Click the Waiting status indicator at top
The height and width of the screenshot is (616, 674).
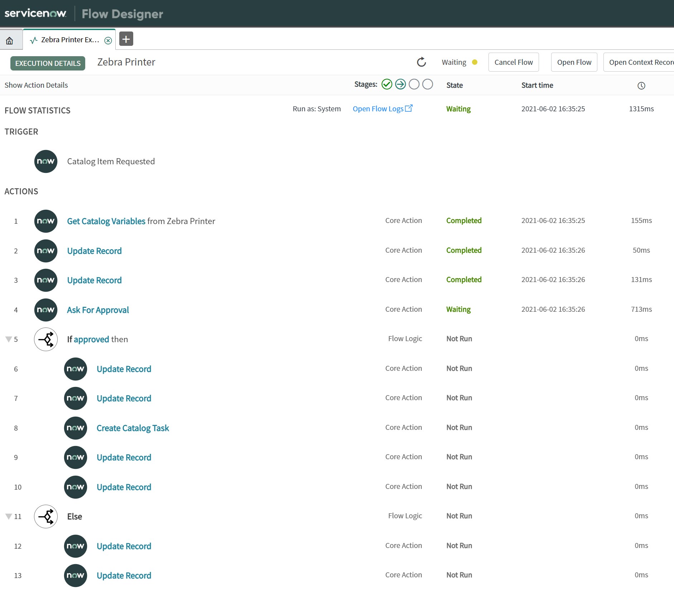459,62
